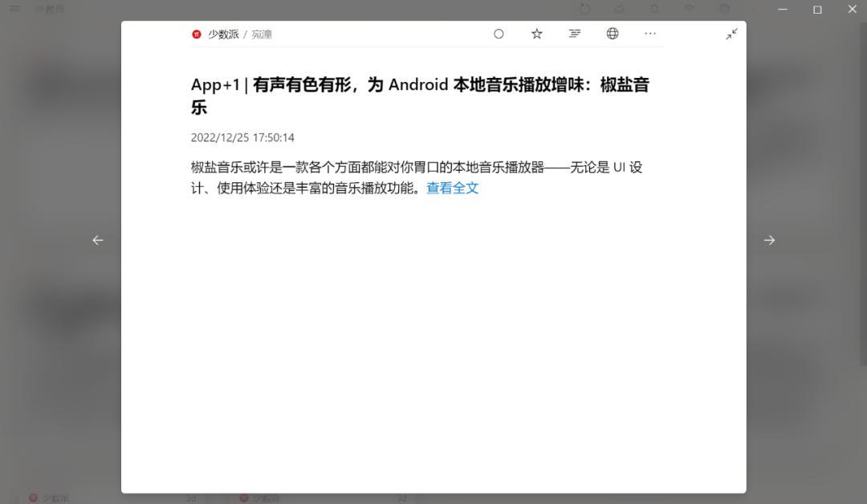Go to previous article with left arrow
Viewport: 867px width, 504px height.
pos(98,239)
